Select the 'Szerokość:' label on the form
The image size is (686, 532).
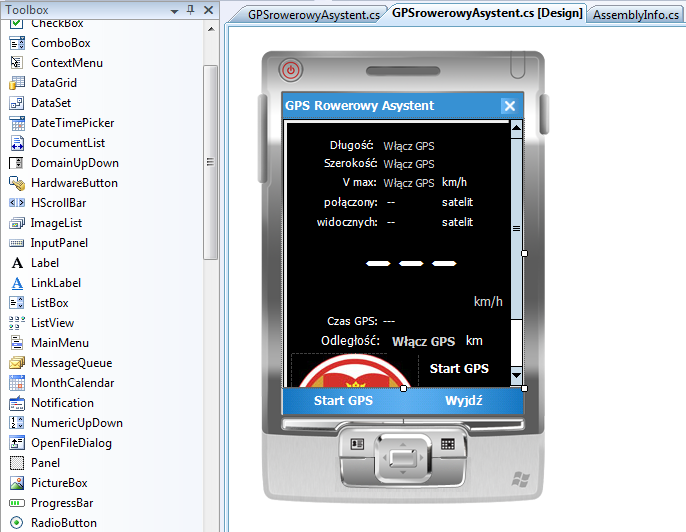(x=350, y=164)
